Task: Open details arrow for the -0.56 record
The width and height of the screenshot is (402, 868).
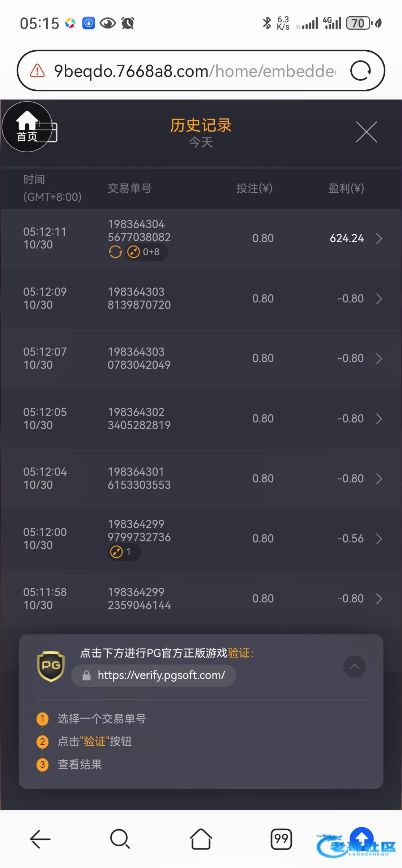Action: (379, 539)
